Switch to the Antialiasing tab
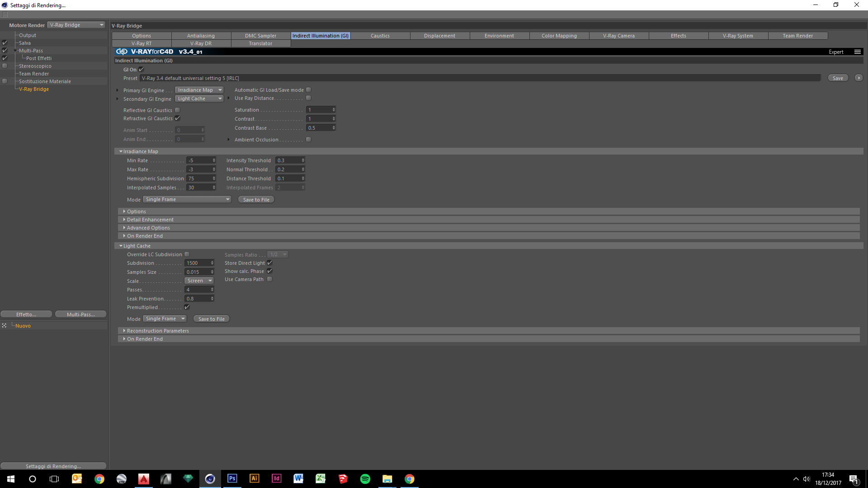The width and height of the screenshot is (868, 488). click(x=201, y=36)
